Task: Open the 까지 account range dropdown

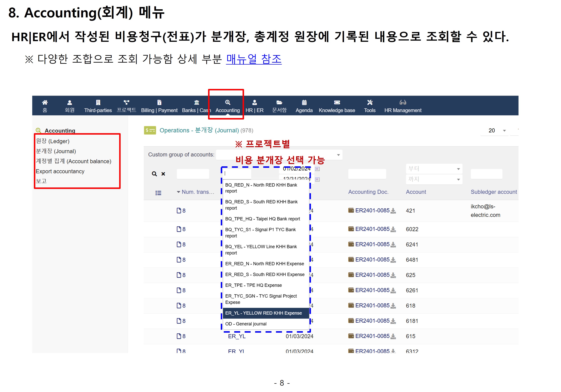Action: (434, 179)
